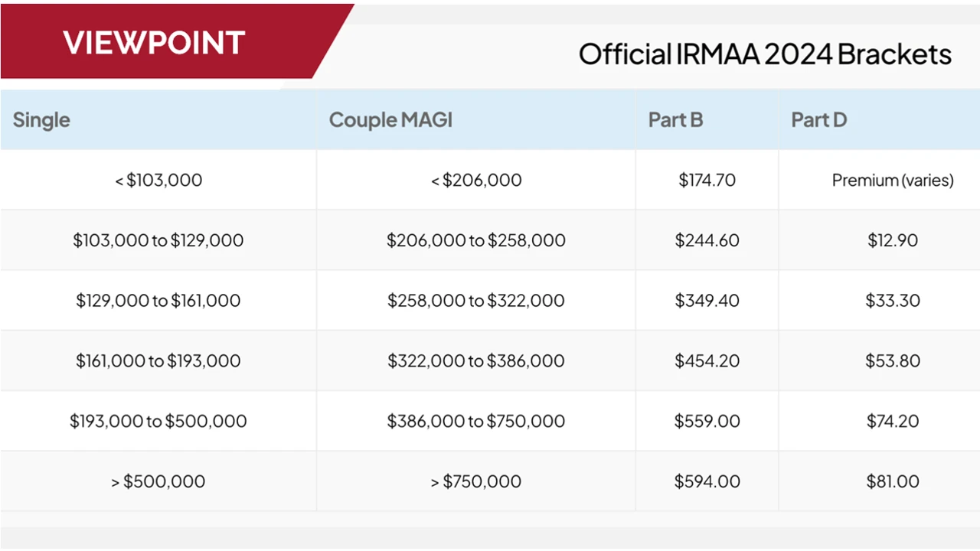
Task: Click the $12.90 Part D value
Action: 893,240
